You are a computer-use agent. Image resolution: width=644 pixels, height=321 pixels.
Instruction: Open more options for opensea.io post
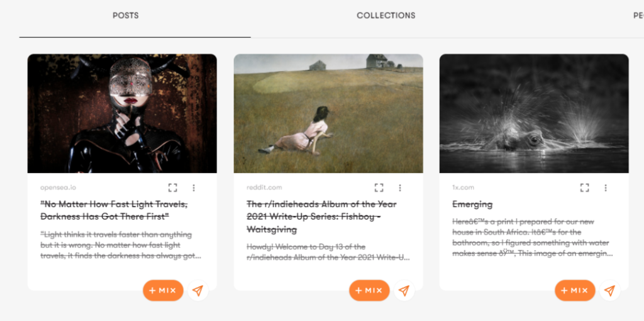[194, 188]
